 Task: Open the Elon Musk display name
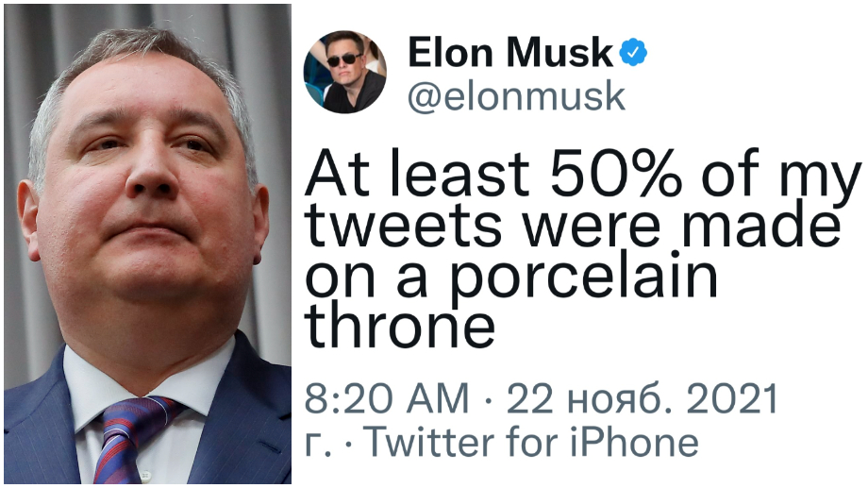[x=509, y=54]
